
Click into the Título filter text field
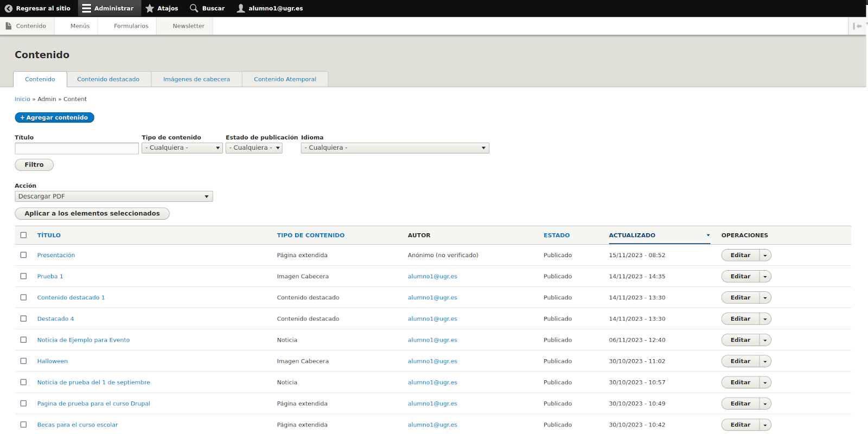[76, 149]
